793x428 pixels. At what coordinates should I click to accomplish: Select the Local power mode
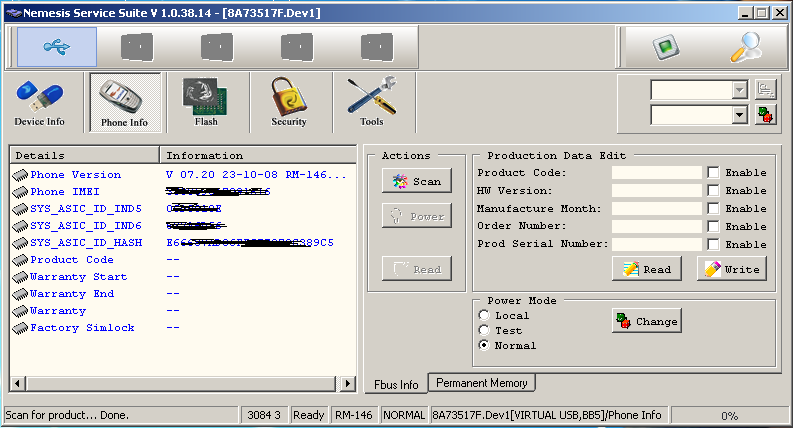tap(484, 315)
